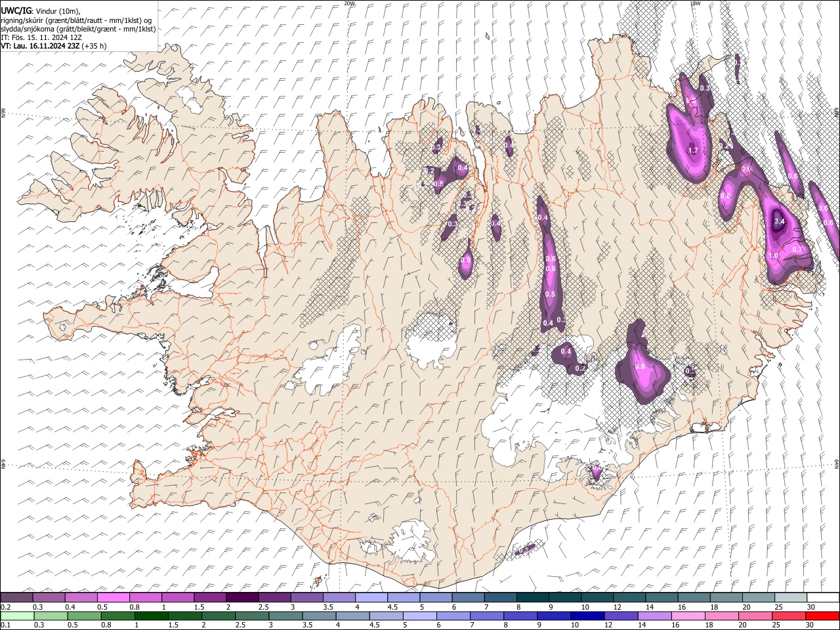
Task: Pick the white 30 swatch in snow scale
Action: [x=822, y=597]
